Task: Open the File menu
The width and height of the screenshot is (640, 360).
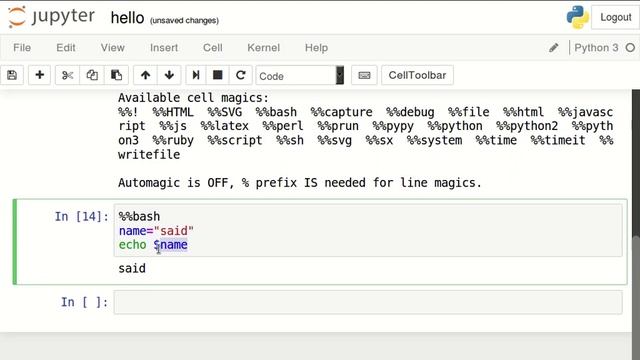Action: point(22,48)
